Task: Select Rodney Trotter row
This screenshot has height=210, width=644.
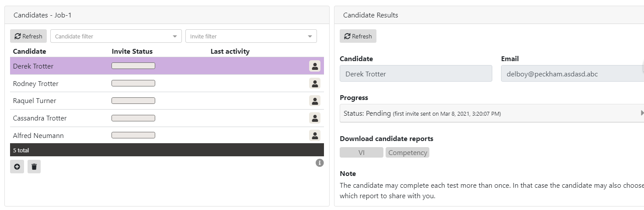Action: click(36, 83)
